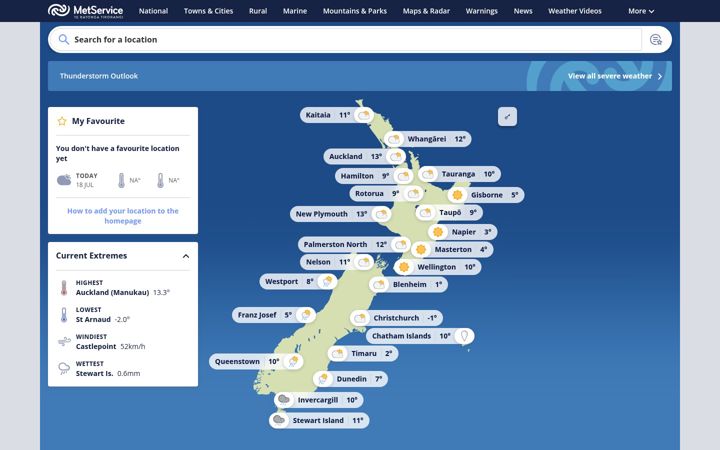
Task: Click the search magnifier icon
Action: pyautogui.click(x=63, y=39)
